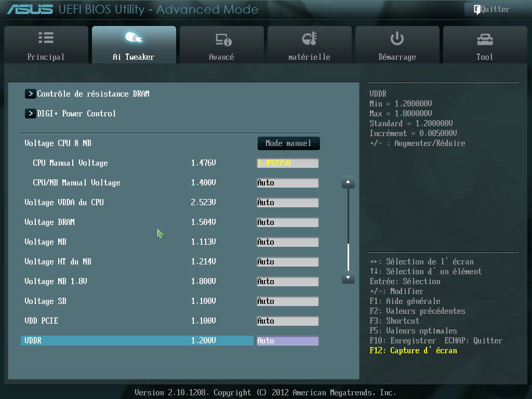Select the Voltage NB Auto field
Image resolution: width=532 pixels, height=399 pixels.
(x=288, y=242)
